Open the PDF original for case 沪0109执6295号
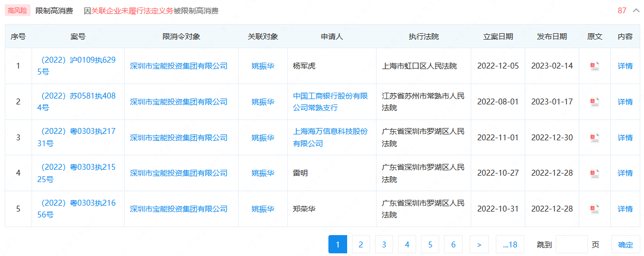This screenshot has width=644, height=256. click(594, 66)
